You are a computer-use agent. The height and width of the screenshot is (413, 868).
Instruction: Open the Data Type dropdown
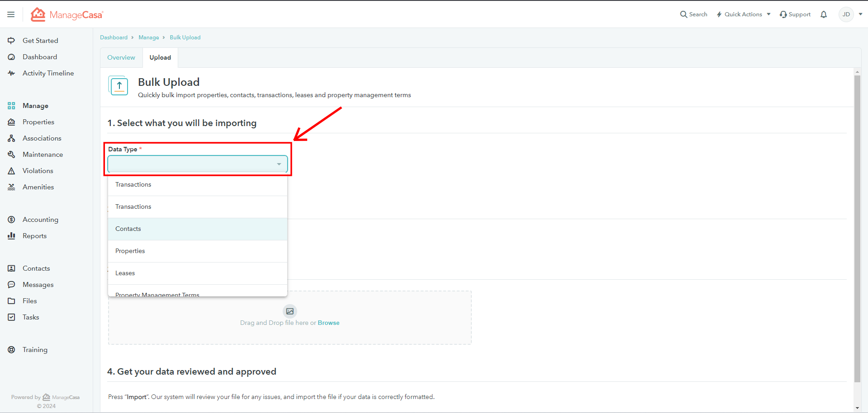click(x=198, y=164)
